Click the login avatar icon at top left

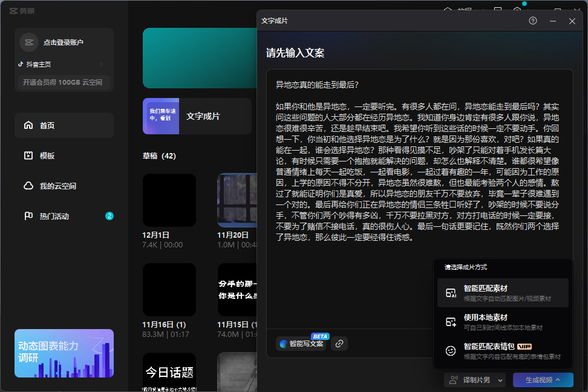click(x=29, y=42)
